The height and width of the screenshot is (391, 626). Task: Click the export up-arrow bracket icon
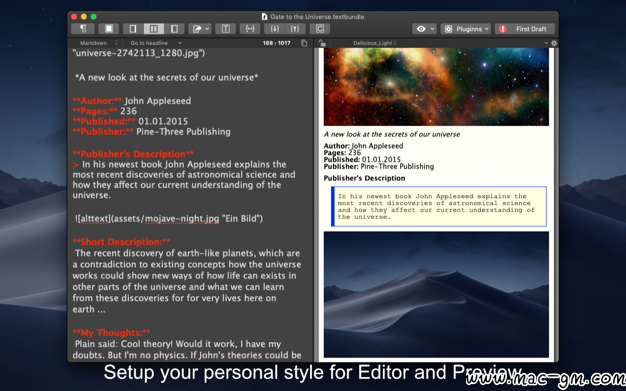[295, 29]
